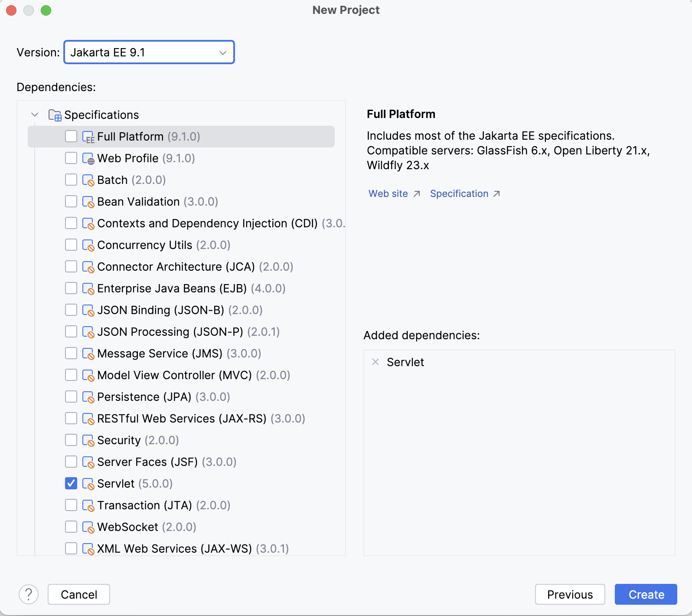Click the Servlet specification icon
This screenshot has height=616, width=692.
88,484
